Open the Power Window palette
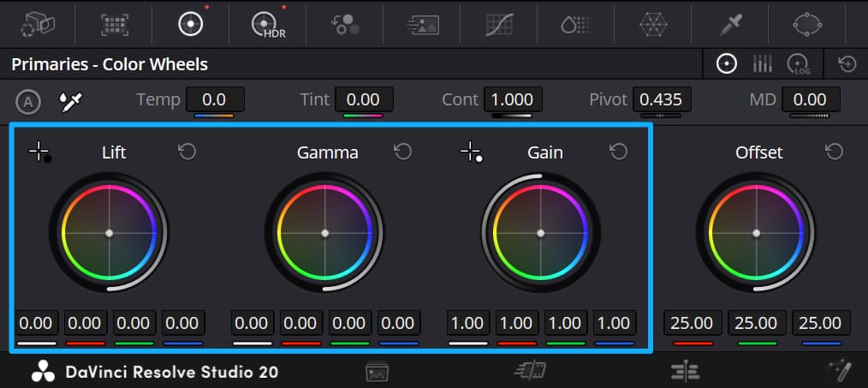The image size is (868, 388). pos(808,25)
